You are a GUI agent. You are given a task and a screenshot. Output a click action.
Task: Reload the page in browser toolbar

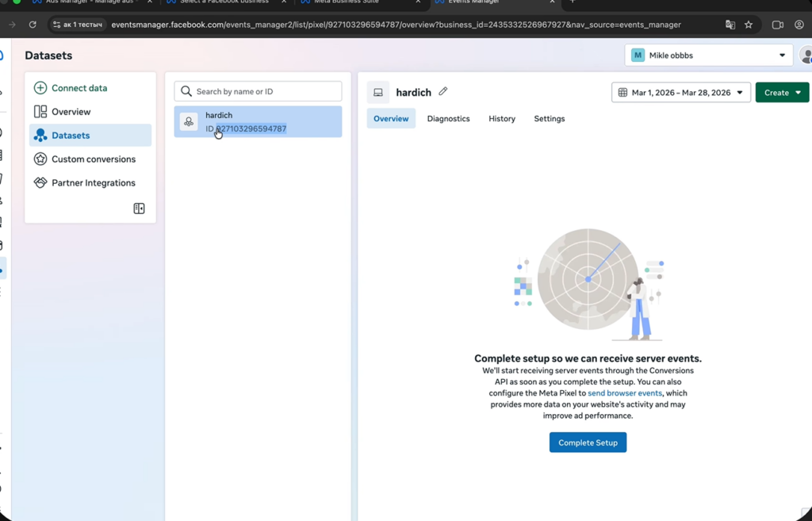tap(33, 25)
